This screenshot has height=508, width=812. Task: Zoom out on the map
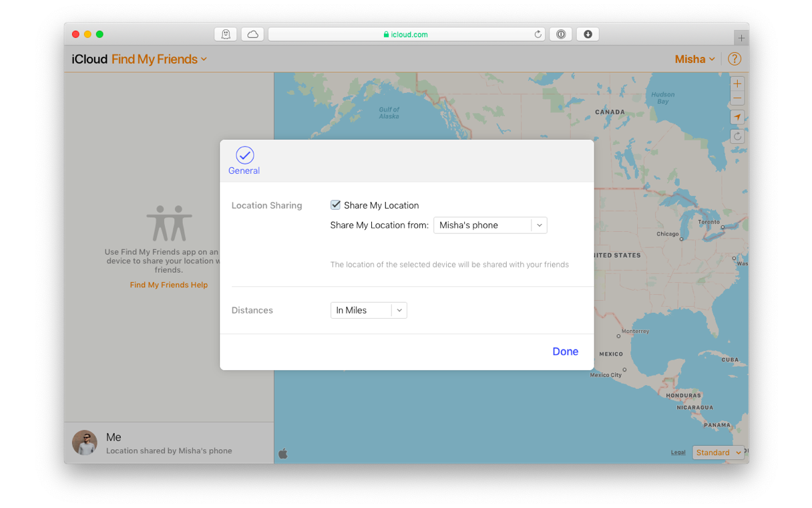pos(737,99)
